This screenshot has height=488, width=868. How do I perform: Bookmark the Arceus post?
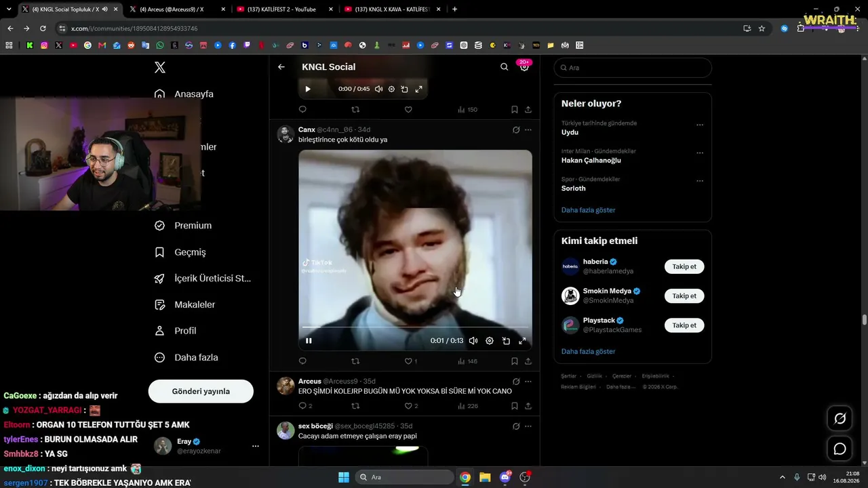coord(515,406)
